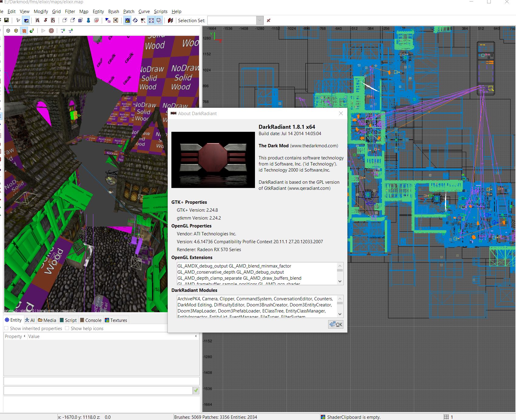Click the blue pawn entity icon
516x420 pixels.
(88, 20)
